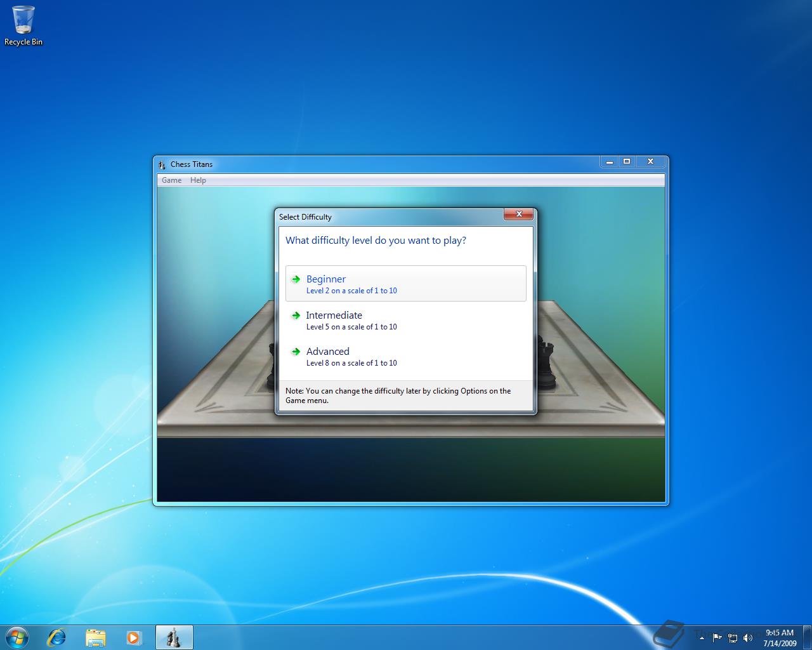Click the "Level 5 on a scale of 1 to 10" text
This screenshot has width=812, height=650.
(351, 327)
